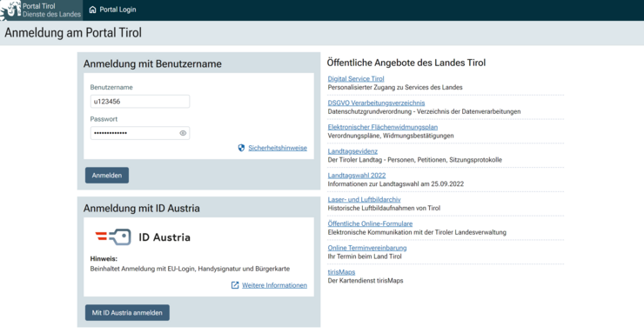Viewport: 644px width, 333px height.
Task: Open Digital Service Tirol link
Action: tap(356, 79)
